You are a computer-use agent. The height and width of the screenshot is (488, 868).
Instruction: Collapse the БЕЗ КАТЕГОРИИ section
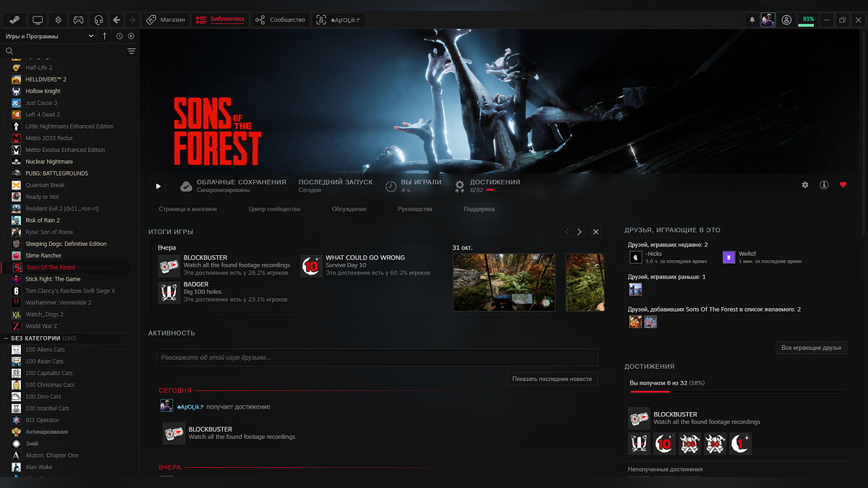7,338
